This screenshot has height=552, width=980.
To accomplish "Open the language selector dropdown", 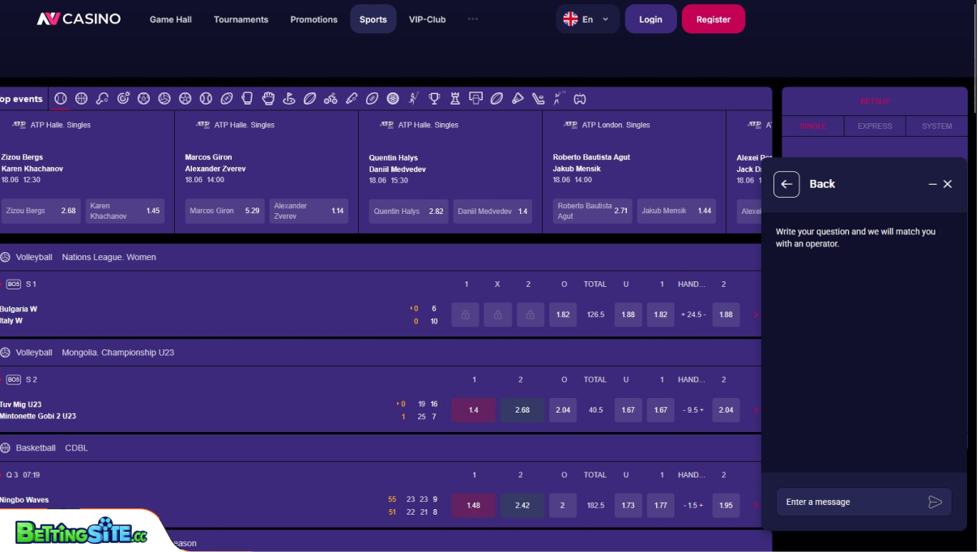I will click(587, 19).
